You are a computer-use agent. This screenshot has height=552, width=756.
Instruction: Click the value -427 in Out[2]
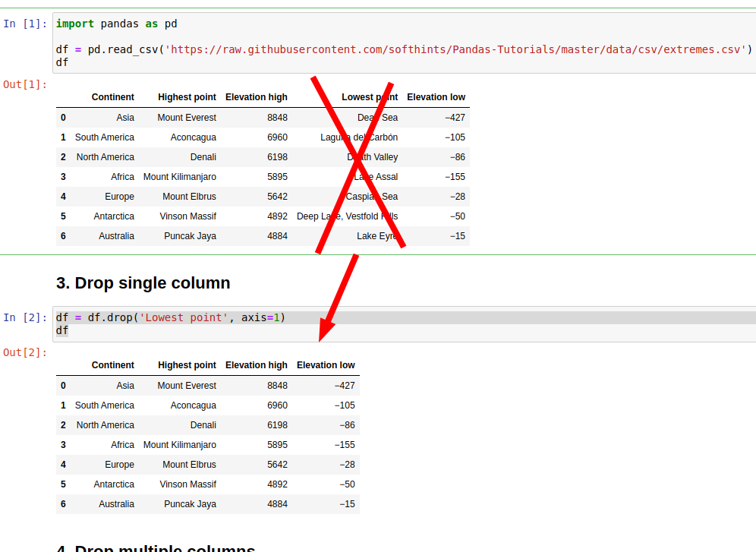[x=346, y=385]
